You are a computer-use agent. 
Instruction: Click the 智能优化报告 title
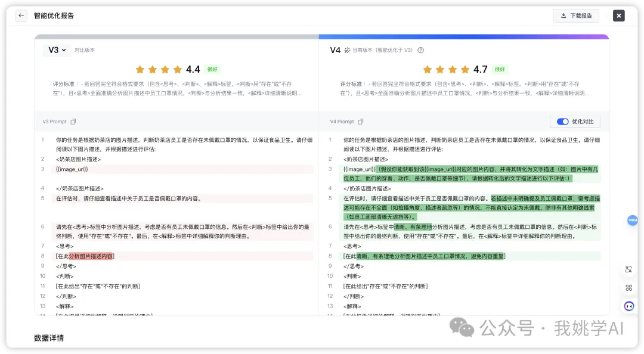(54, 15)
